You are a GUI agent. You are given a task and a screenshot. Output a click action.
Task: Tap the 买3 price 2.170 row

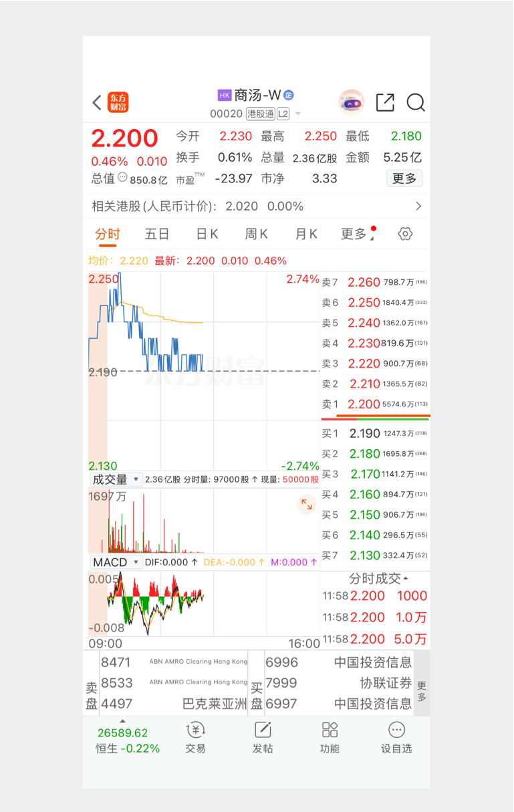tap(375, 475)
